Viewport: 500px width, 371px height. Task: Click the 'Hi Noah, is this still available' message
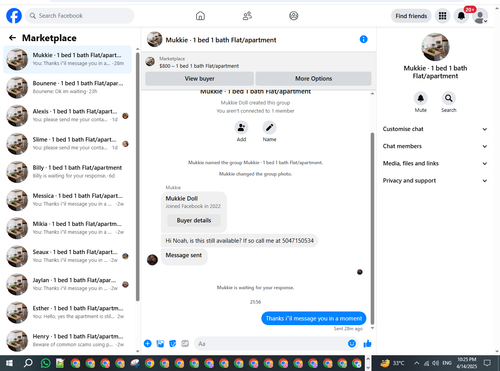[239, 241]
